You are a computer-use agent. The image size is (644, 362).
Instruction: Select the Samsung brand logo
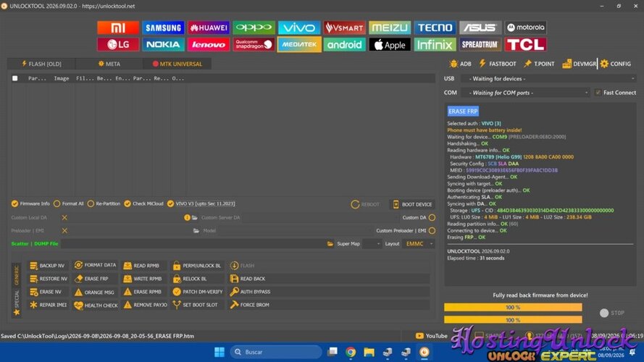tap(163, 28)
